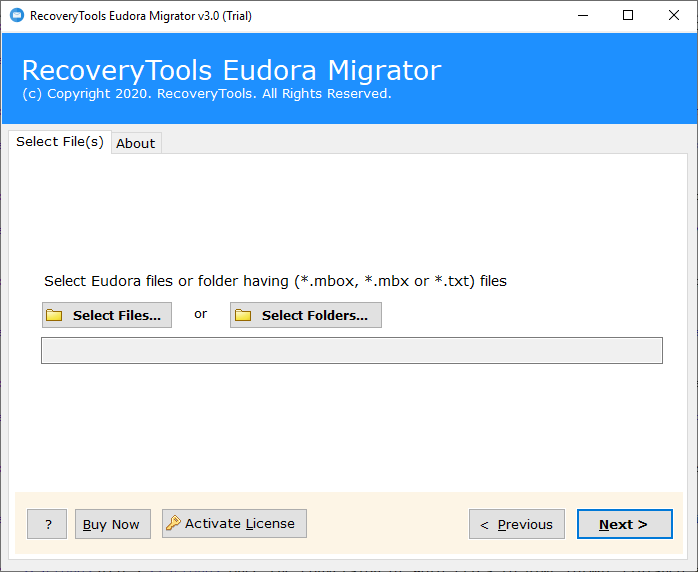698x572 pixels.
Task: Click the window title text in title bar
Action: click(141, 16)
